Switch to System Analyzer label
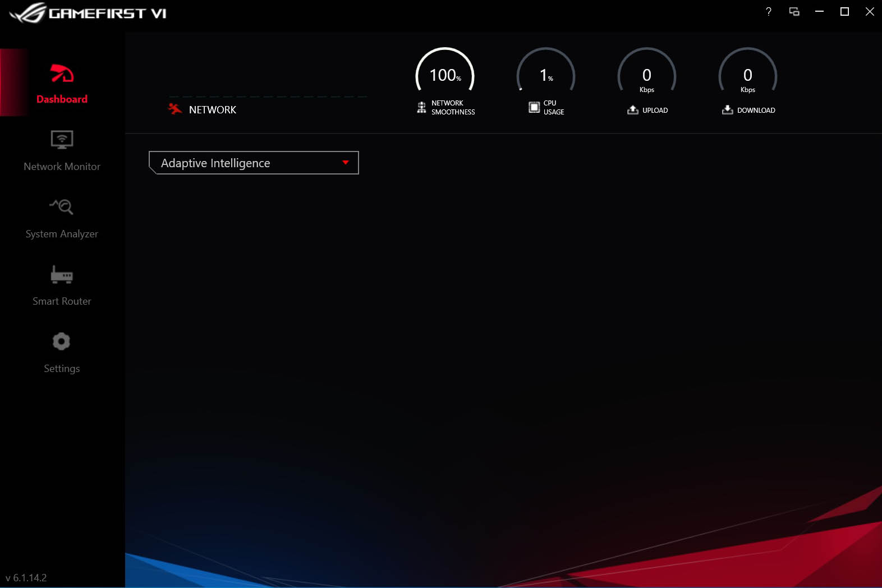The image size is (882, 588). tap(62, 234)
